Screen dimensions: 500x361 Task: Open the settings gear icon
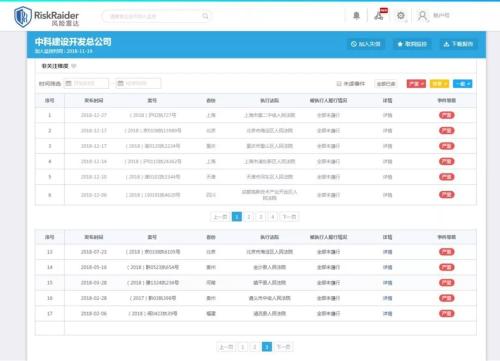tap(401, 15)
